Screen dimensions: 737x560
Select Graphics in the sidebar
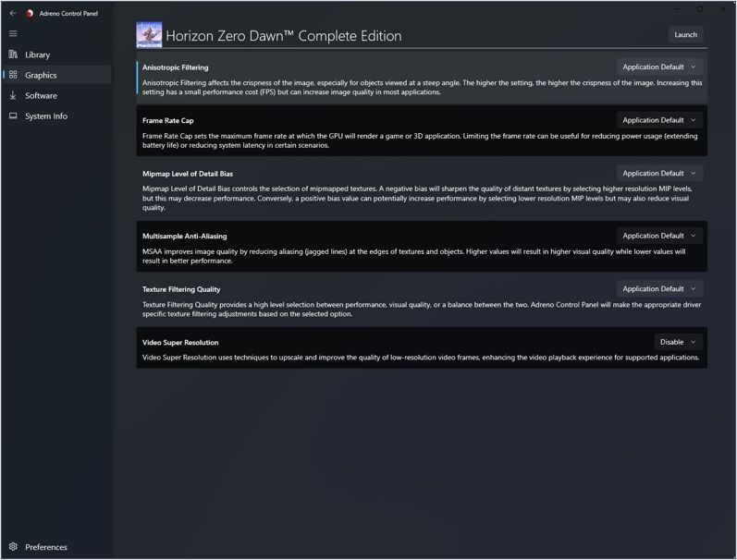coord(56,75)
